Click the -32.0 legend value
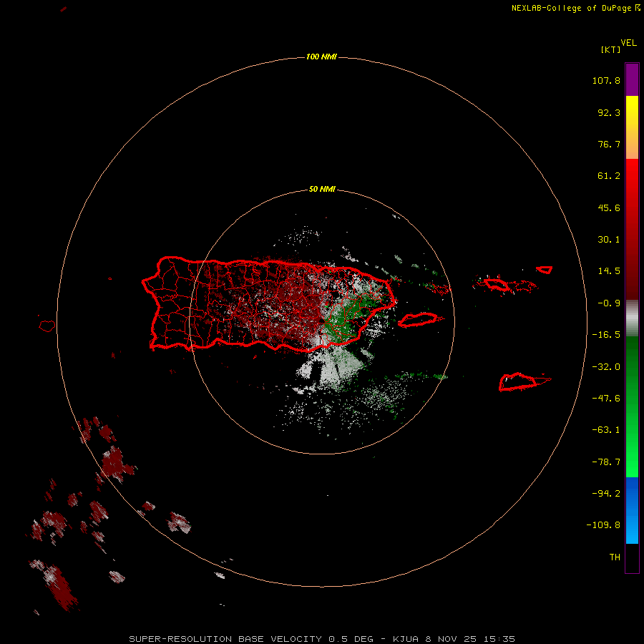The width and height of the screenshot is (644, 644). (606, 367)
